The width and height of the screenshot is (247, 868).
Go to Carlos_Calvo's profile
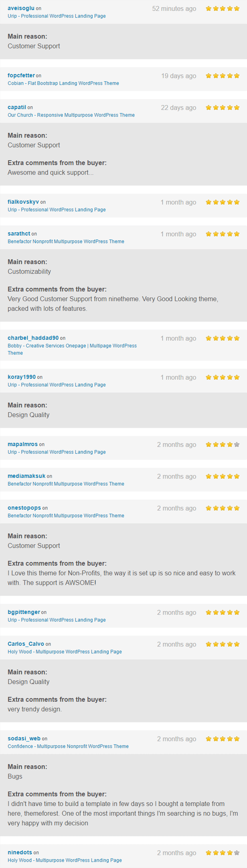tap(26, 644)
